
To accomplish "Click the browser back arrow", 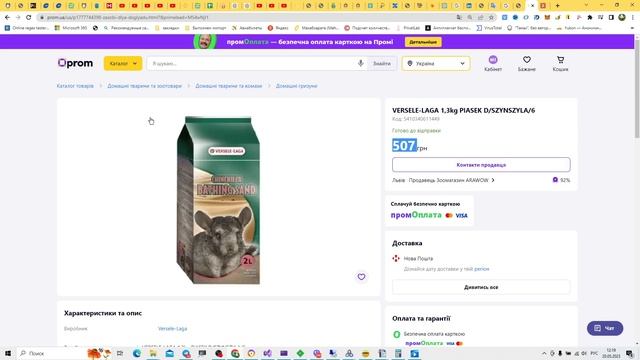I will pyautogui.click(x=7, y=18).
